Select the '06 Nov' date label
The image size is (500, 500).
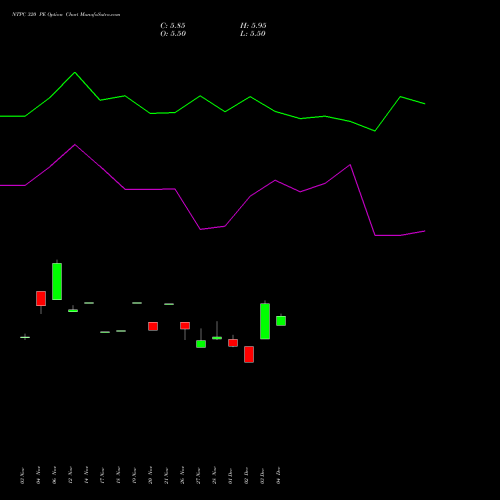[x=54, y=475]
